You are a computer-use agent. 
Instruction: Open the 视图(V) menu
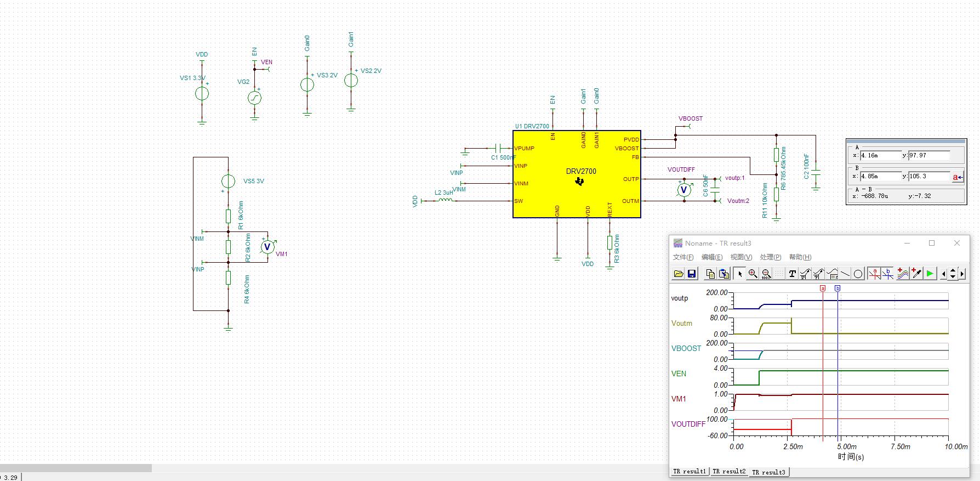(x=741, y=257)
